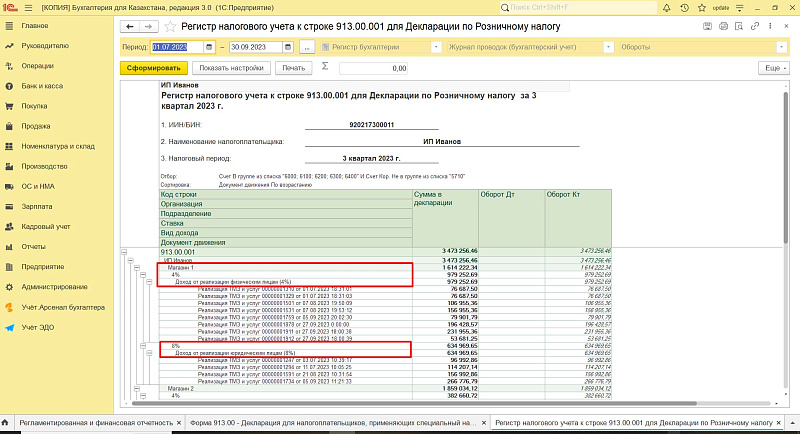Open the Производство section icon
The width and height of the screenshot is (800, 434).
(9, 166)
